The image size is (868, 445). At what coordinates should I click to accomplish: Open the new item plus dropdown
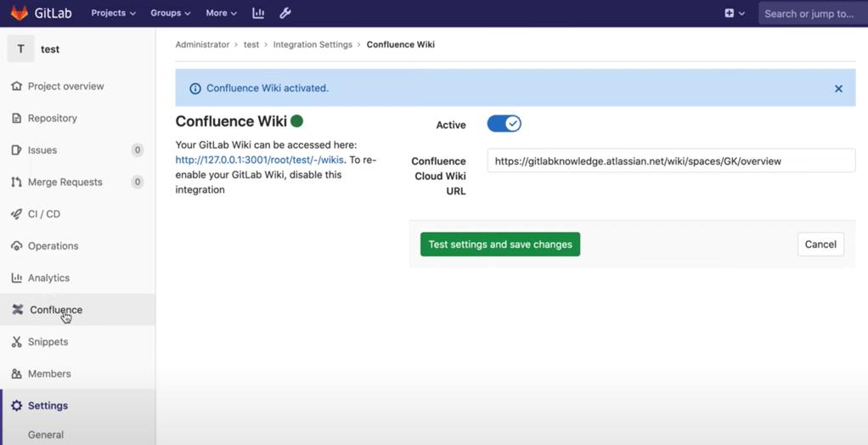coord(735,14)
